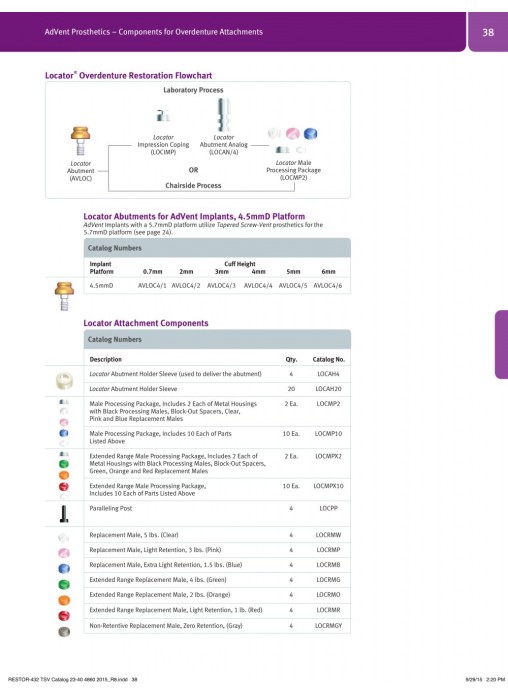Click catalog number AVLOC4/4
Screen dimensions: 508x696
point(258,286)
